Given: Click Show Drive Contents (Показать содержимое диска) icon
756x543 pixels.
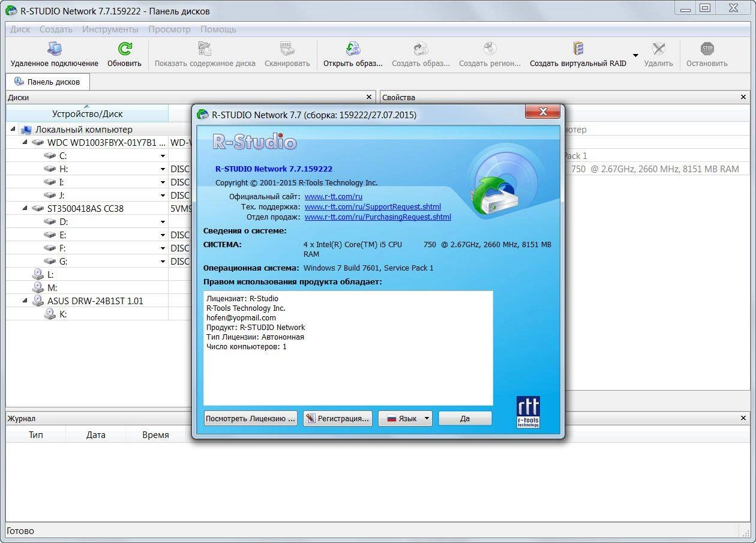Looking at the screenshot, I should pyautogui.click(x=205, y=49).
